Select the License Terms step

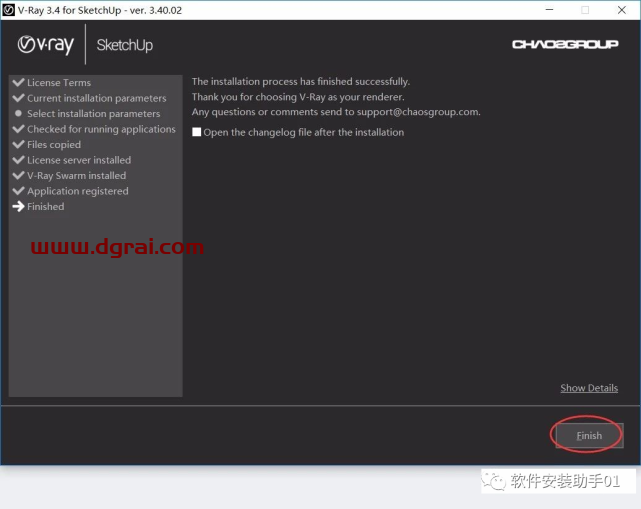[x=59, y=83]
